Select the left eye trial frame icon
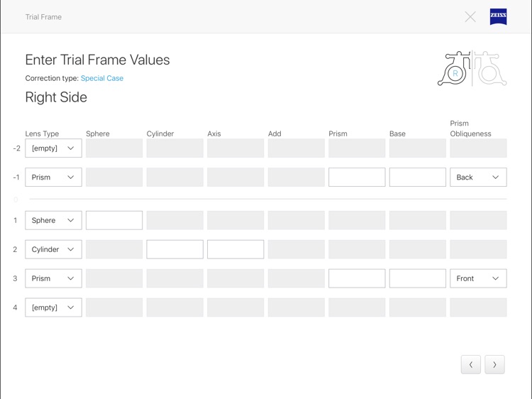Viewport: 532px width, 399px height. click(x=490, y=70)
